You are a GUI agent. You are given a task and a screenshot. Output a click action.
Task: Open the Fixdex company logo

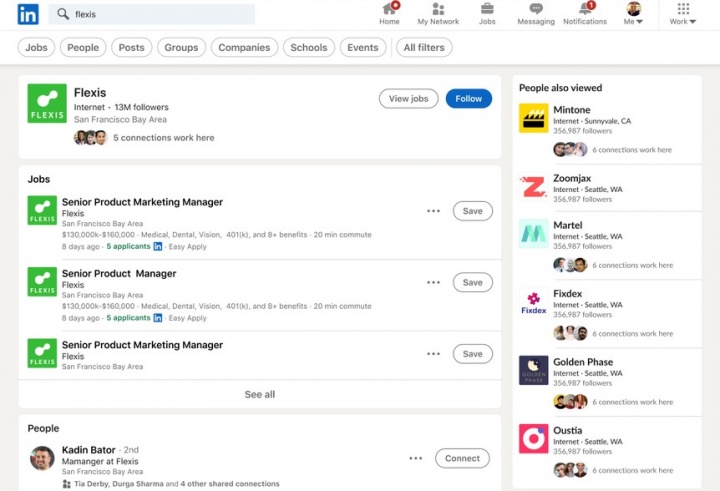[534, 302]
